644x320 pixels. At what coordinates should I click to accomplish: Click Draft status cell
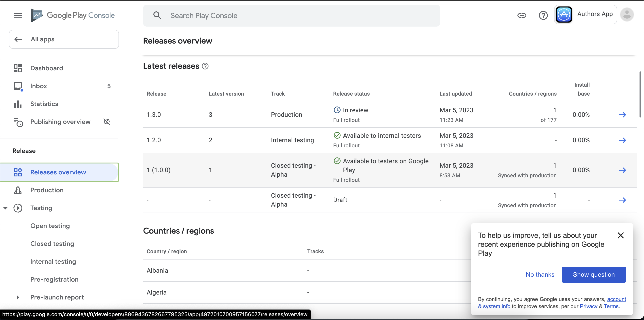[x=340, y=200]
